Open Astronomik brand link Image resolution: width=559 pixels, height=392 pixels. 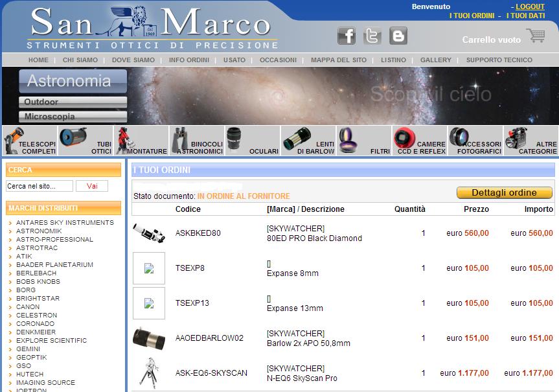coord(39,231)
